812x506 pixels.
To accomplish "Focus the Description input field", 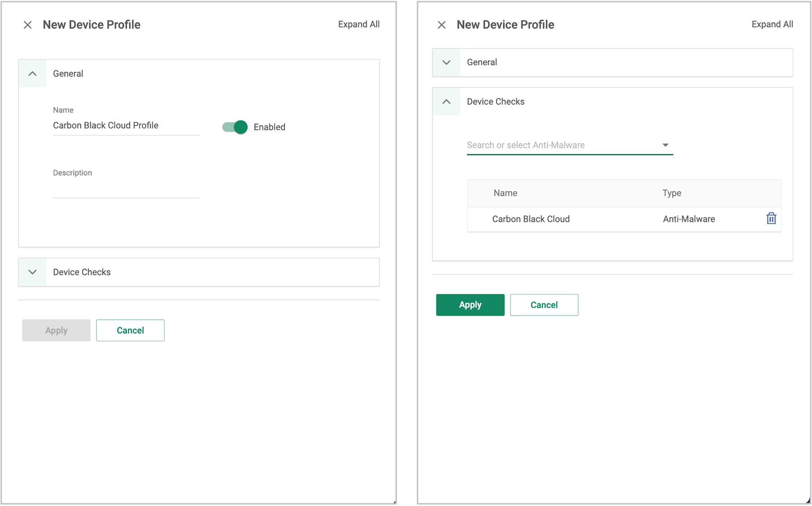I will click(x=126, y=189).
